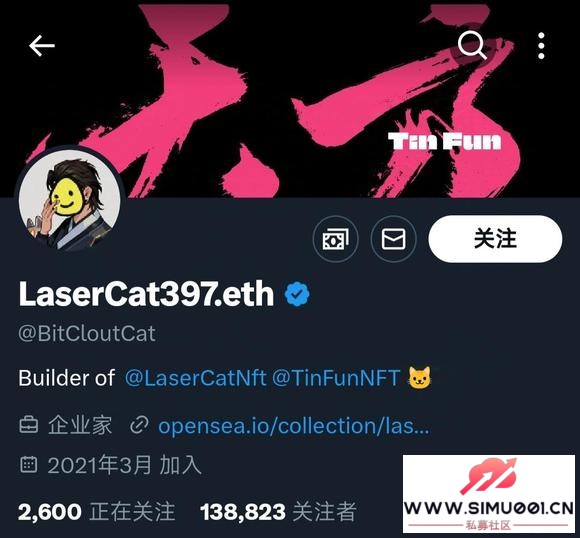
Task: Open direct message envelope icon
Action: point(394,239)
